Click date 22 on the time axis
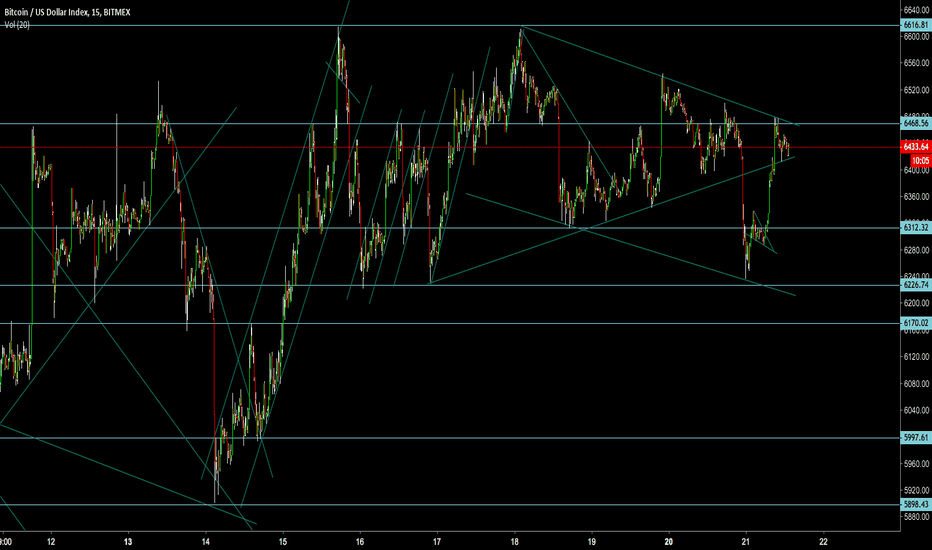 [824, 542]
